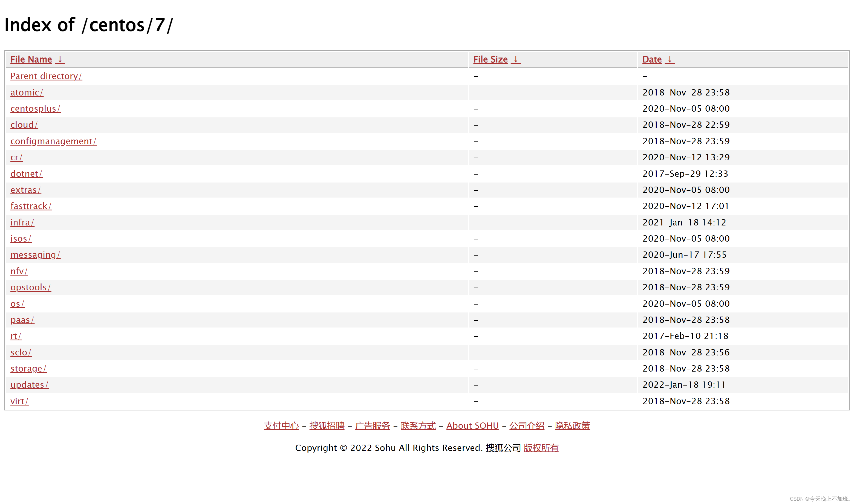Sort listing by File Size header
The height and width of the screenshot is (504, 854).
(x=490, y=59)
